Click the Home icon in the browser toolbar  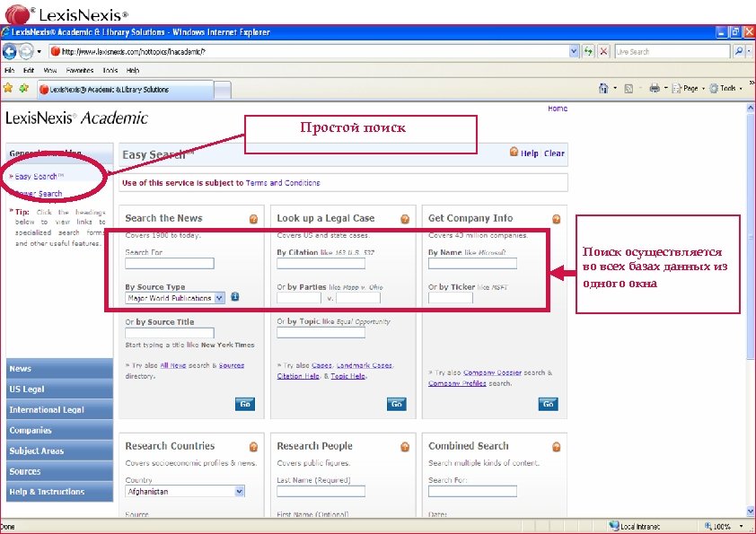(604, 87)
